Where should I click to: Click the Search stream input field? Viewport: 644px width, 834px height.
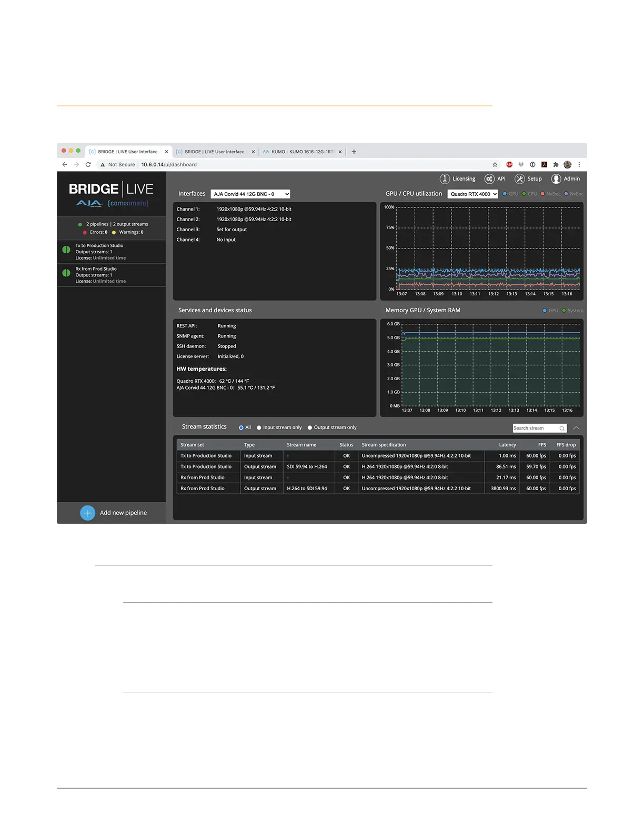(x=534, y=429)
